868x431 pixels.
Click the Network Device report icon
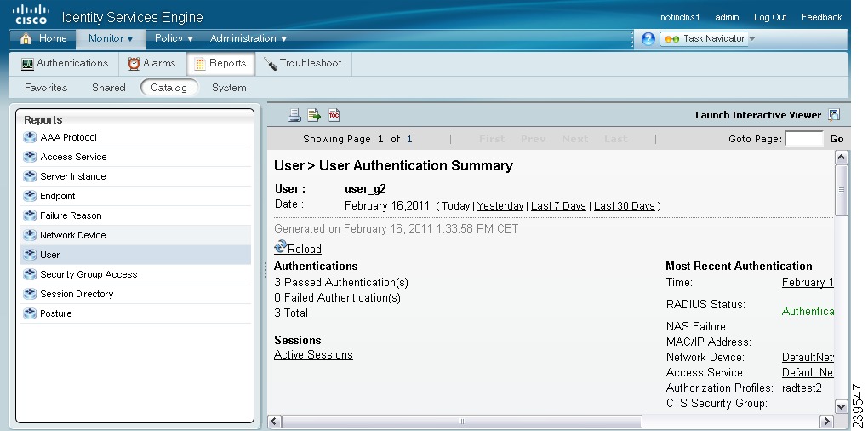(30, 235)
